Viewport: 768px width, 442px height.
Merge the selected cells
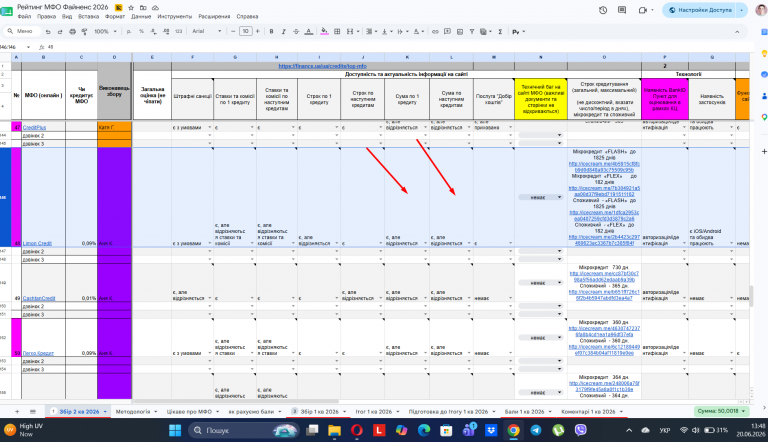(x=350, y=31)
